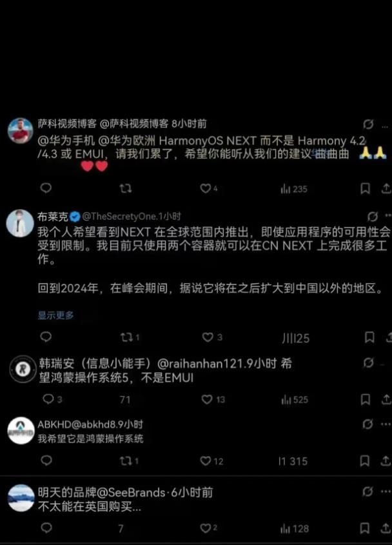Viewport: 392px width, 545px height.
Task: Open more options menu on ABKHD post
Action: tap(386, 424)
